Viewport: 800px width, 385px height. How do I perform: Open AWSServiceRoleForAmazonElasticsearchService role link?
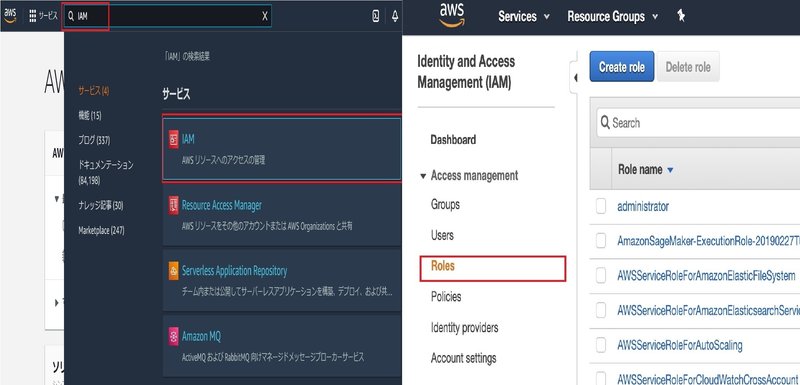point(708,311)
